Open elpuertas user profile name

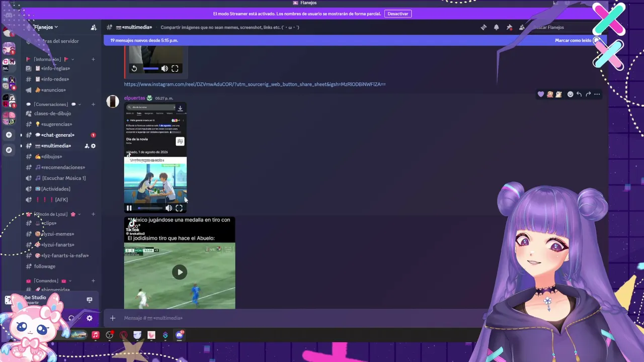tap(134, 98)
